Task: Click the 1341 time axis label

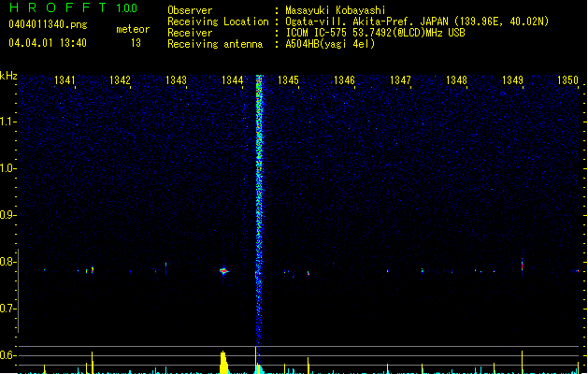Action: tap(65, 80)
